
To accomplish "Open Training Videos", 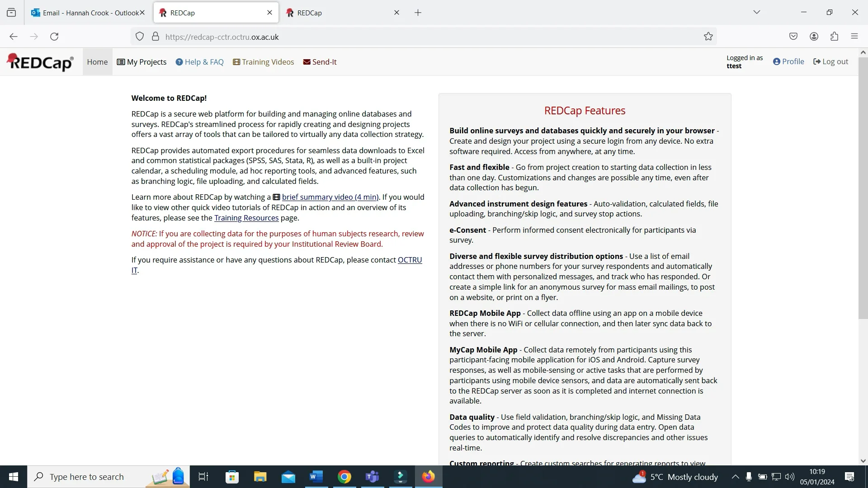I will pyautogui.click(x=263, y=62).
